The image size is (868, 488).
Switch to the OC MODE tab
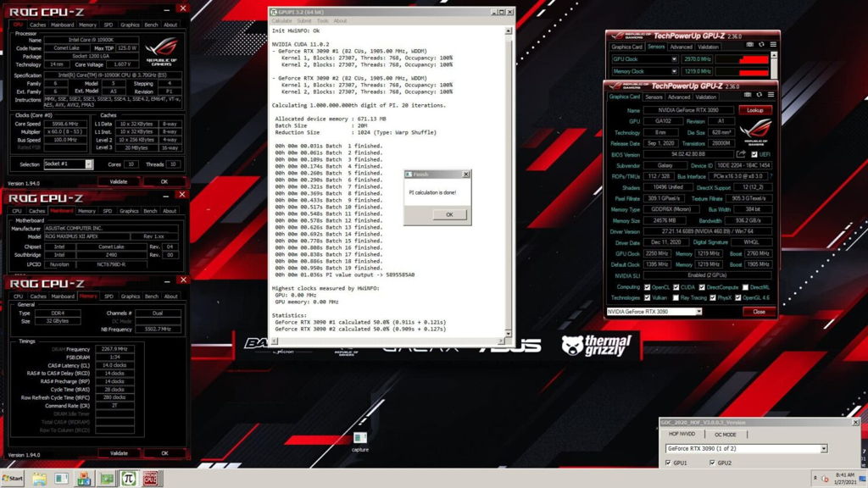point(726,435)
